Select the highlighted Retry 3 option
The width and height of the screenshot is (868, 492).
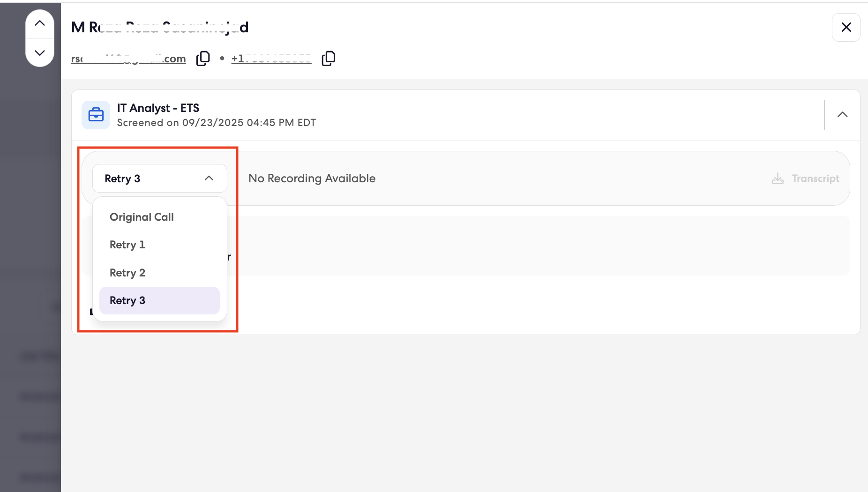pos(159,300)
